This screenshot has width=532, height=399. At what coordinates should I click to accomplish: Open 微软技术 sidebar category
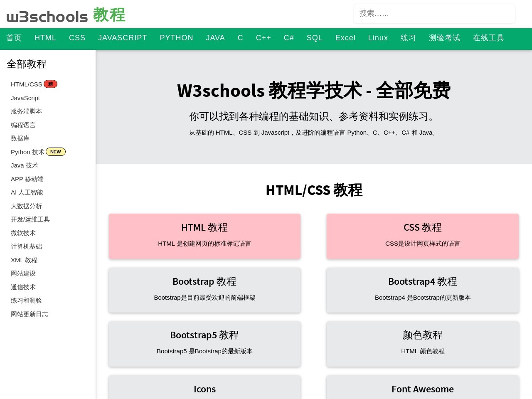click(23, 233)
